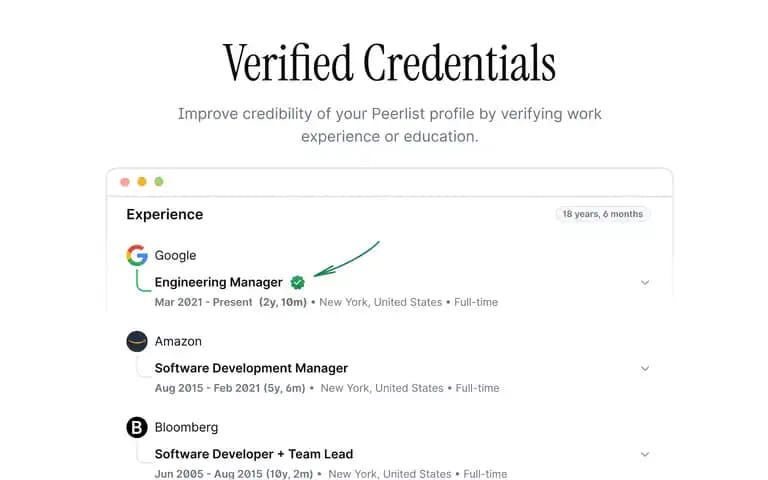Image resolution: width=768 pixels, height=480 pixels.
Task: Open the Google company name
Action: click(x=175, y=256)
